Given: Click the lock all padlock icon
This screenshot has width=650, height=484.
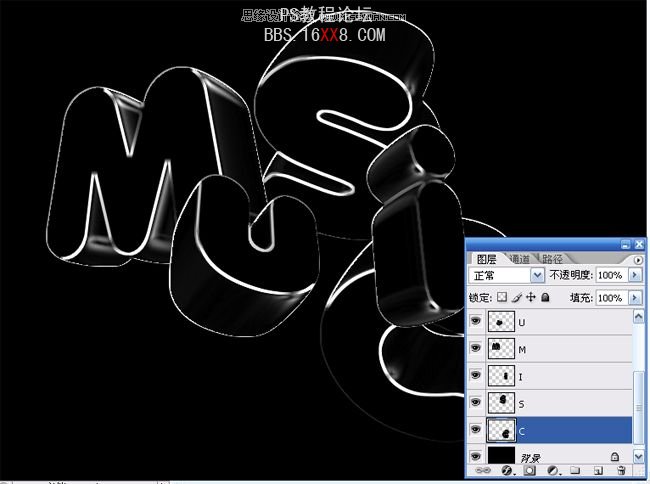Looking at the screenshot, I should pos(545,298).
